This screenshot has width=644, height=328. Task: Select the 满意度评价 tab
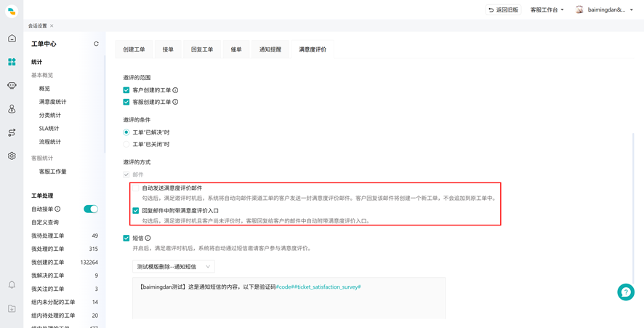click(x=313, y=49)
